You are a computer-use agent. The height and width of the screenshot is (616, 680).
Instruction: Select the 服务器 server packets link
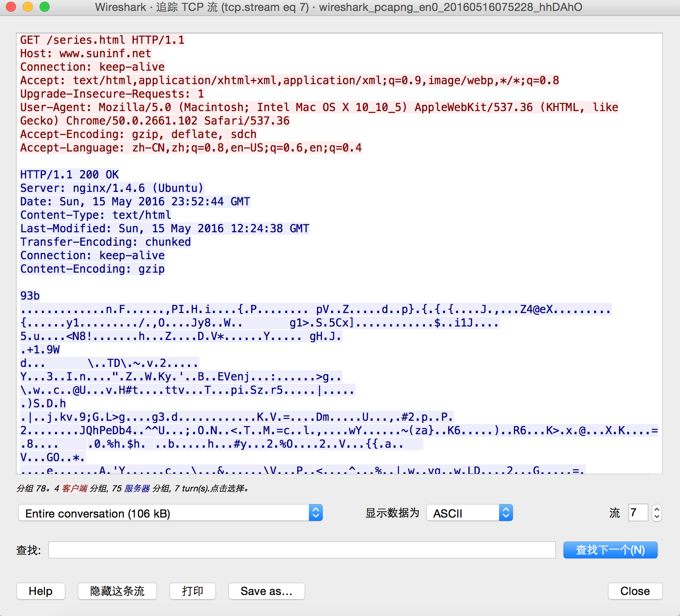(x=137, y=489)
